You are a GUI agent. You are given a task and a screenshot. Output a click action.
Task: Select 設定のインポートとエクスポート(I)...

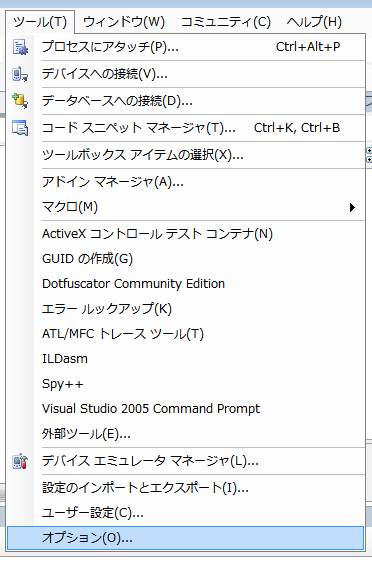[186, 488]
